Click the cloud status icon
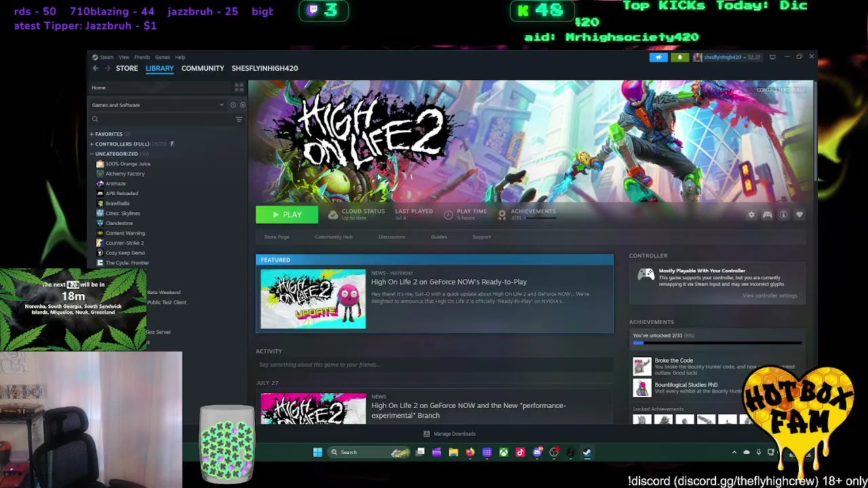 [333, 215]
